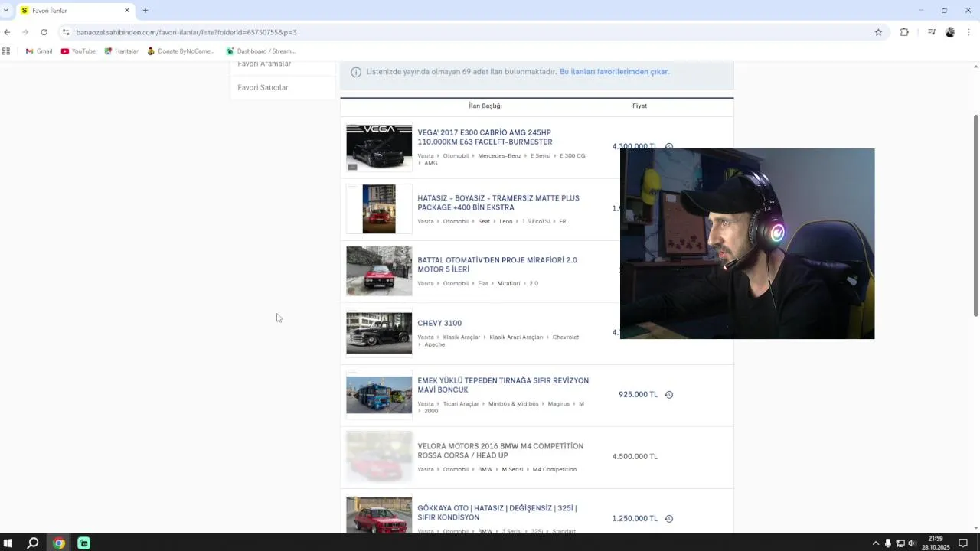Open Donate ByNoGame bookmark

181,51
